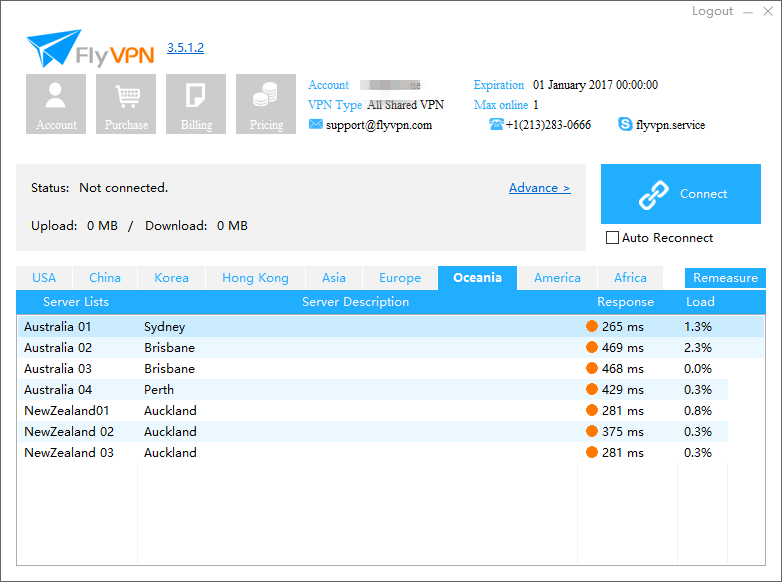
Task: Select the Australia 02 server row
Action: pyautogui.click(x=391, y=347)
